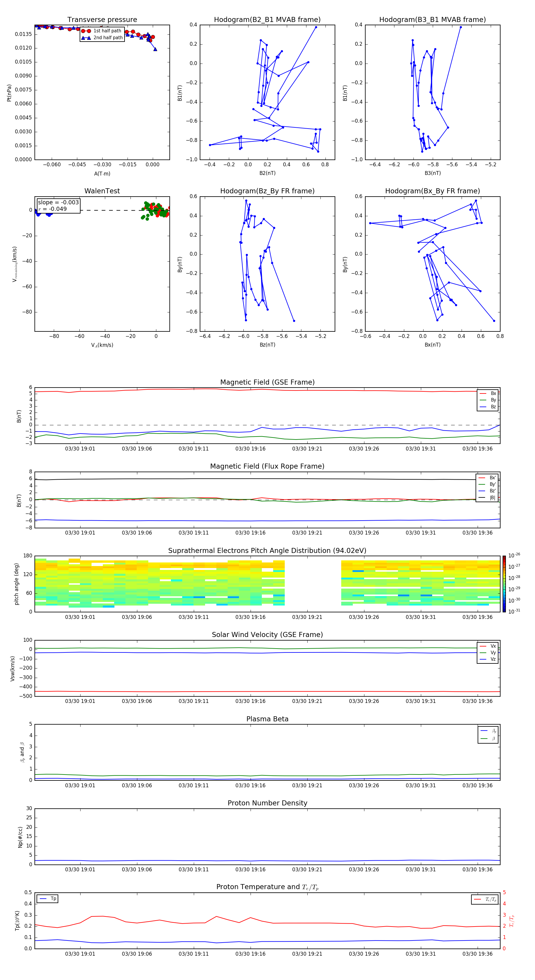Click '03/30 19:01' tick under GSE magnetic field
Image resolution: width=535 pixels, height=980 pixels.
(x=80, y=449)
